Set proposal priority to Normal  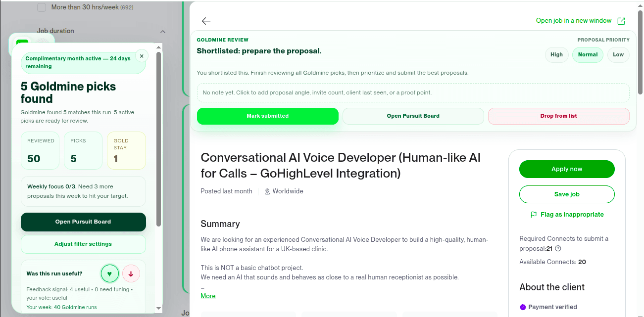point(588,54)
